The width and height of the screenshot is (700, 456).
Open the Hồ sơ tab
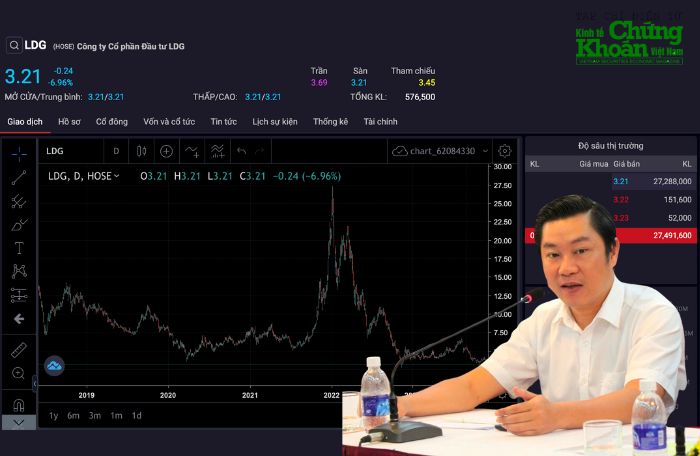tap(69, 121)
